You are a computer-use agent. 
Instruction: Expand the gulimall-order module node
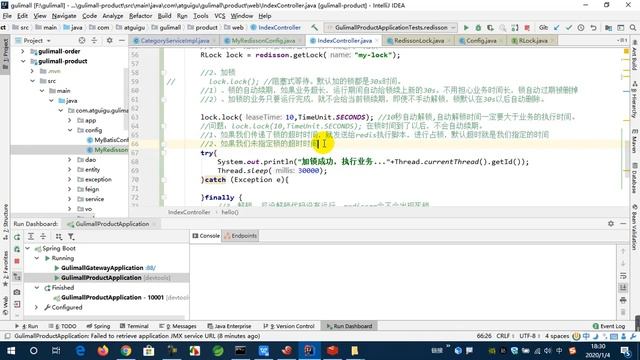(x=23, y=51)
